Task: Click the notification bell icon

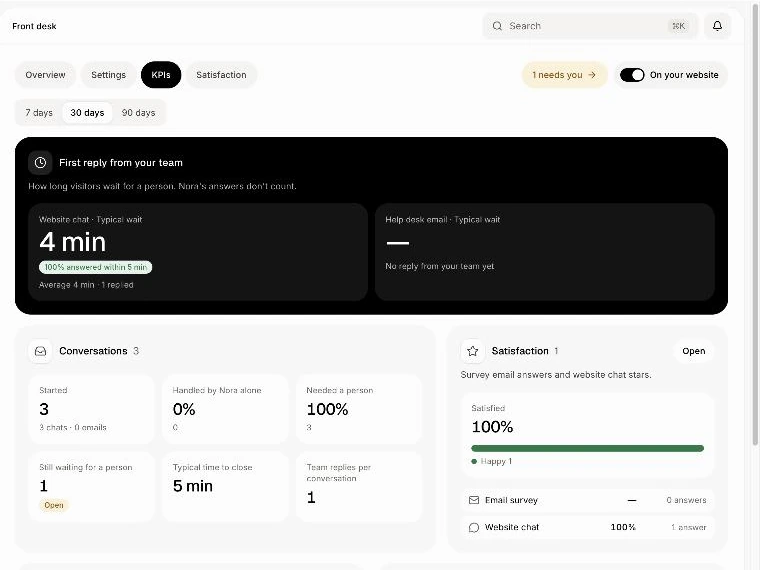Action: coord(717,26)
